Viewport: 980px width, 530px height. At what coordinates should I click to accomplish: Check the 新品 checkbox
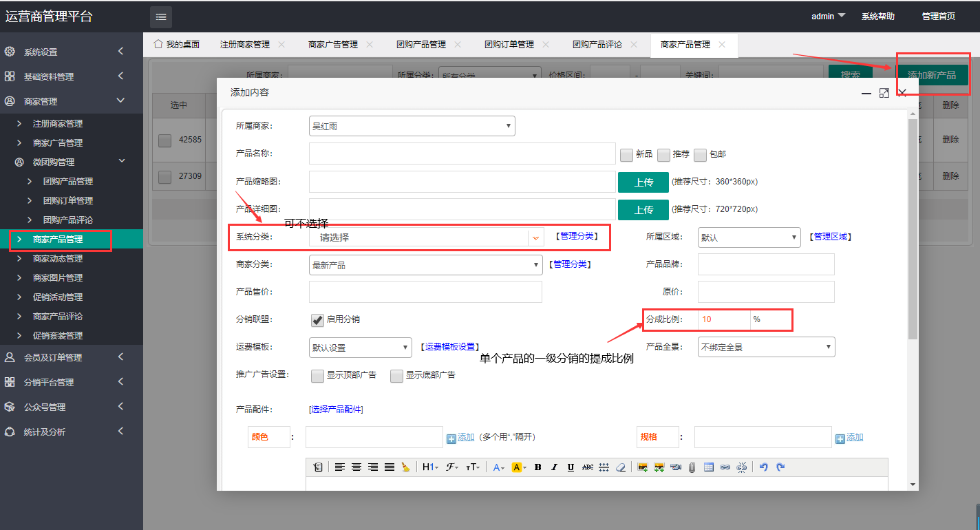626,155
